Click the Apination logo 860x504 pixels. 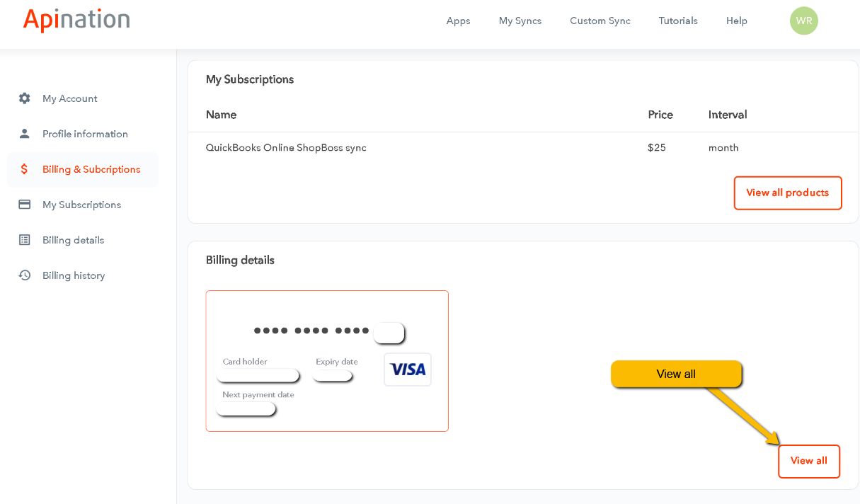click(x=76, y=20)
